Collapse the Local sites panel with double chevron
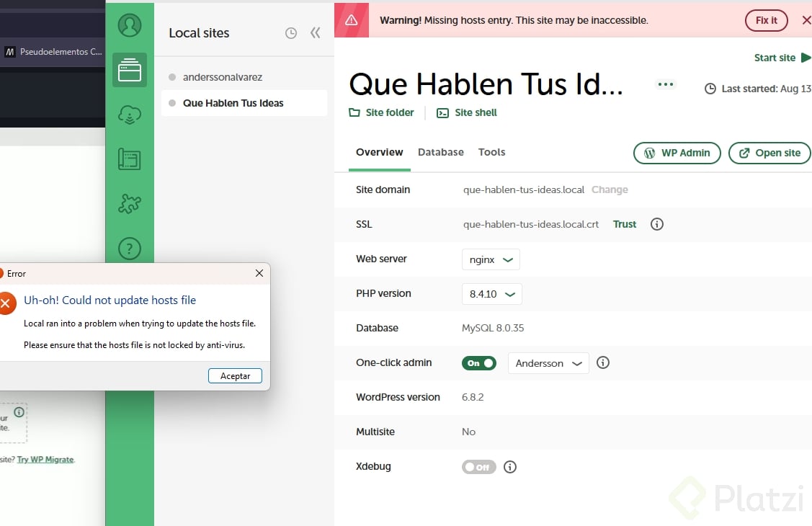Screen dimensions: 812x526 pos(316,33)
